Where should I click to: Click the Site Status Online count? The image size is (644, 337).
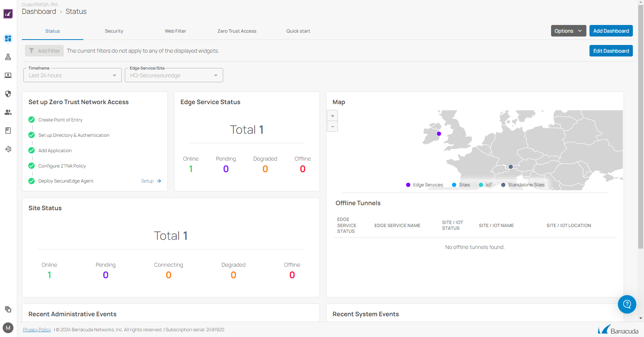coord(49,275)
